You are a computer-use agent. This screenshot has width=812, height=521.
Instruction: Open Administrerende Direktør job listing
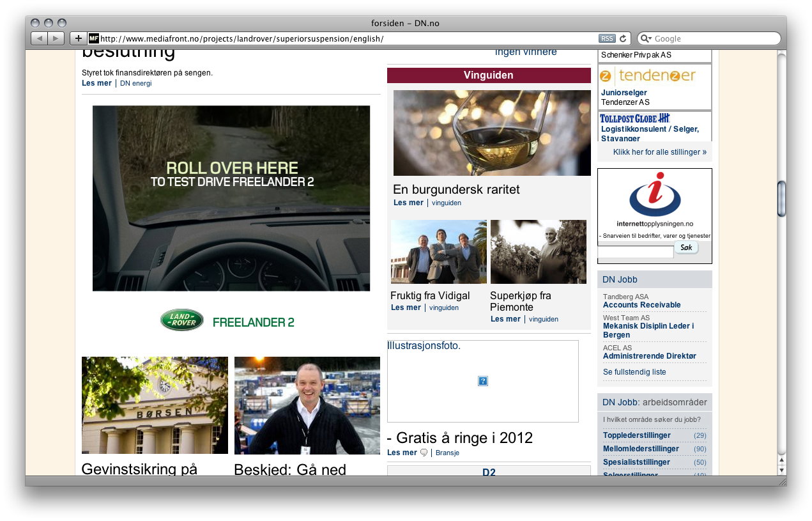[650, 356]
